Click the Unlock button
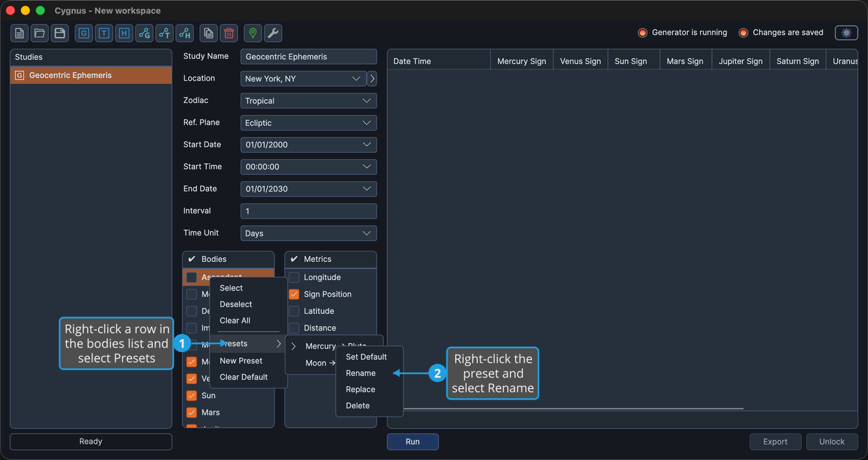Image resolution: width=868 pixels, height=460 pixels. tap(832, 442)
